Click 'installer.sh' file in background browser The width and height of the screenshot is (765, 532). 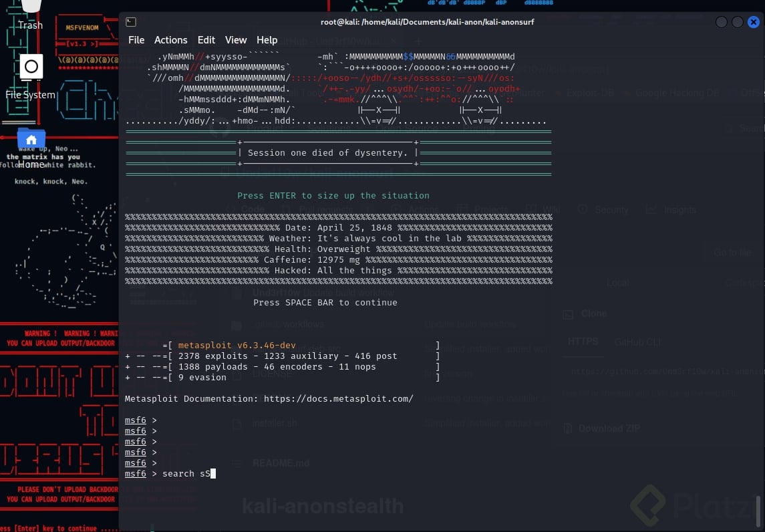coord(275,423)
